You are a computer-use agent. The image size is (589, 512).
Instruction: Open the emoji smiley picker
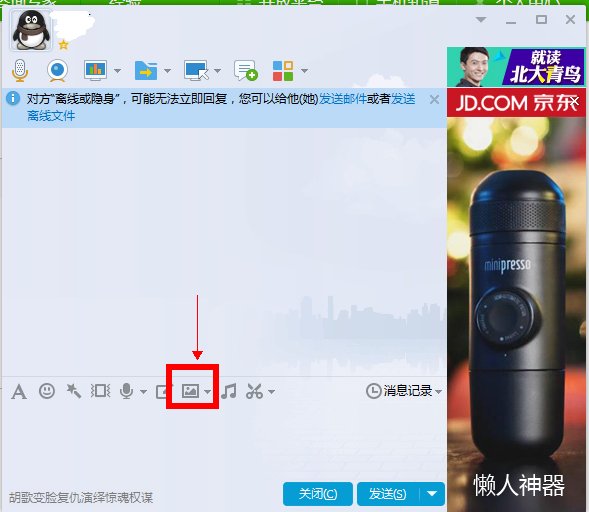click(x=47, y=391)
